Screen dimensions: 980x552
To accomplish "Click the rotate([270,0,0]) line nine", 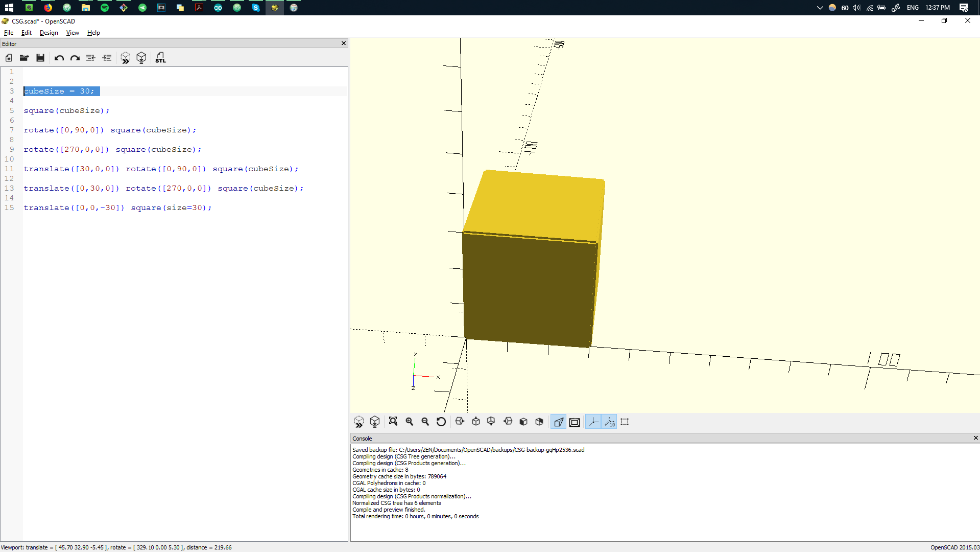I will [x=112, y=149].
